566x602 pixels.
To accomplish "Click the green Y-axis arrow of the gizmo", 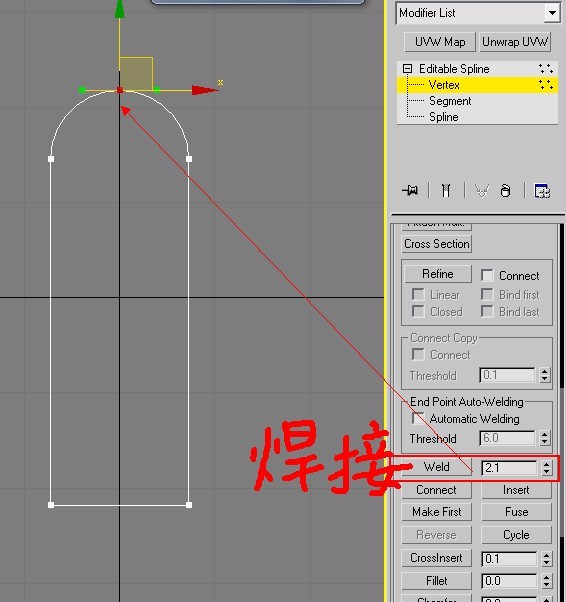I will point(120,9).
